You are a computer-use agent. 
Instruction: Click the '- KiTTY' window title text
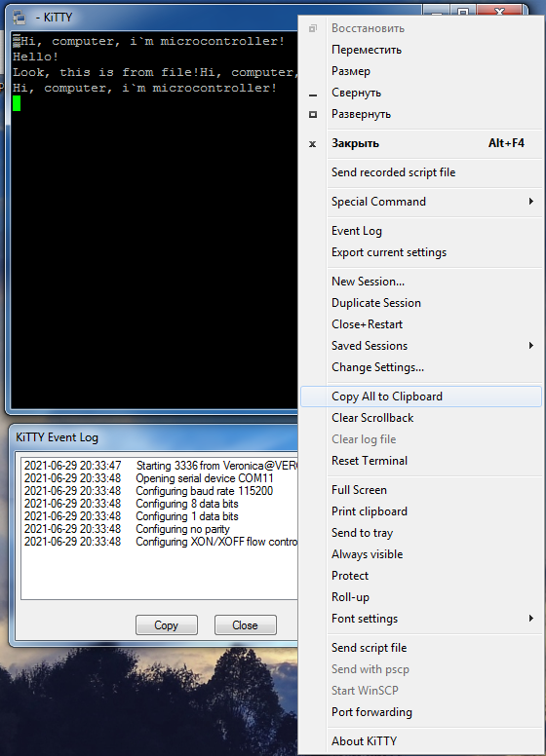pos(54,18)
